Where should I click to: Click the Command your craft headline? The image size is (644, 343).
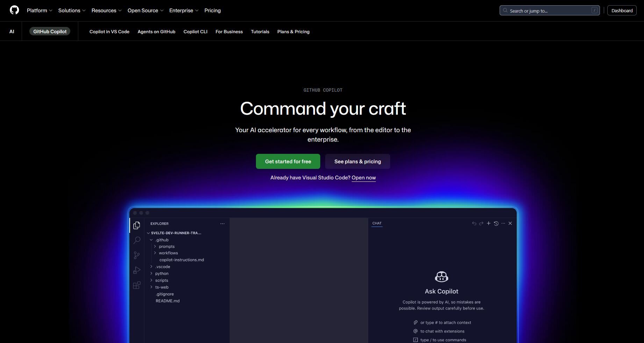click(x=323, y=109)
